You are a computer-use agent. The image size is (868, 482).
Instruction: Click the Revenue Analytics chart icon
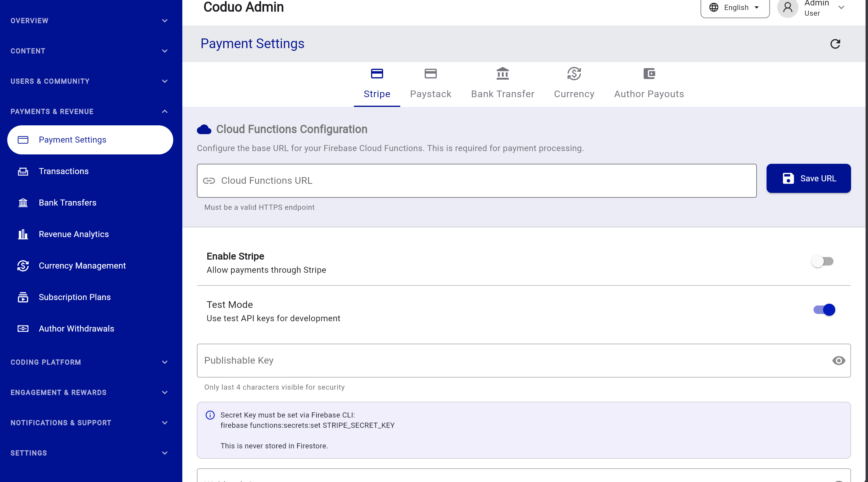tap(23, 234)
